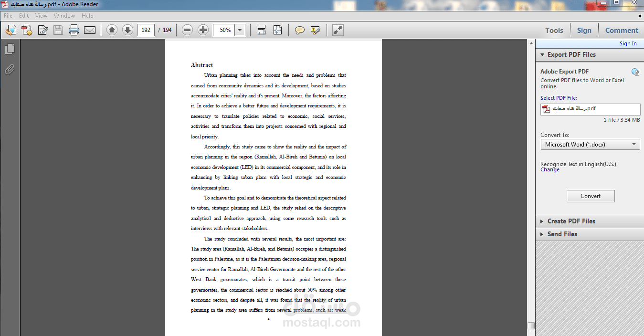
Task: Click the Create PDF online toolbar icon
Action: click(x=11, y=30)
